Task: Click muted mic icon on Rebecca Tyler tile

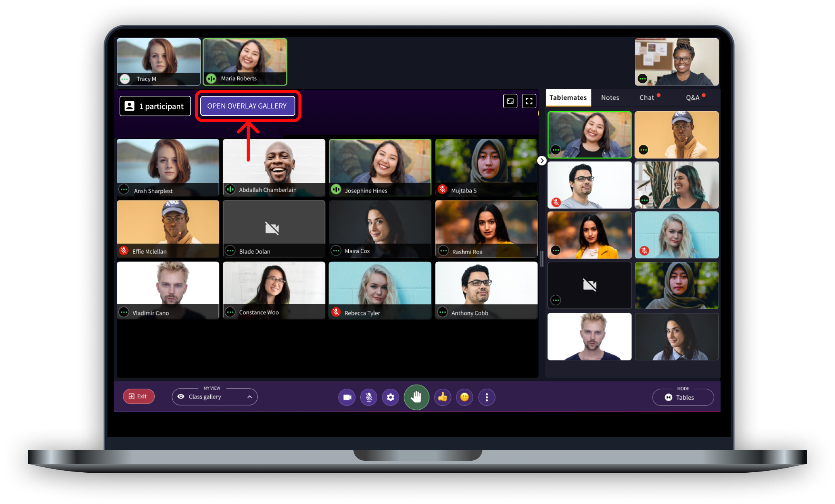Action: pos(336,312)
